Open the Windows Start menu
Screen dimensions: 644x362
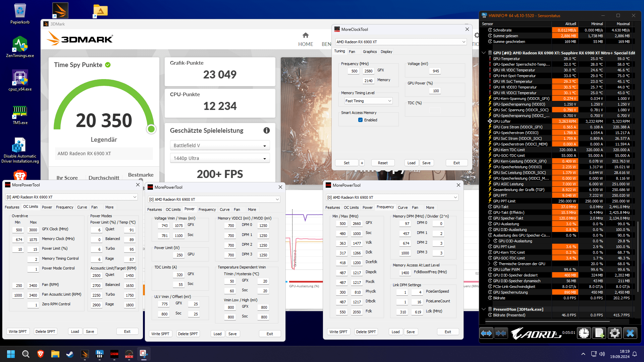(x=11, y=354)
